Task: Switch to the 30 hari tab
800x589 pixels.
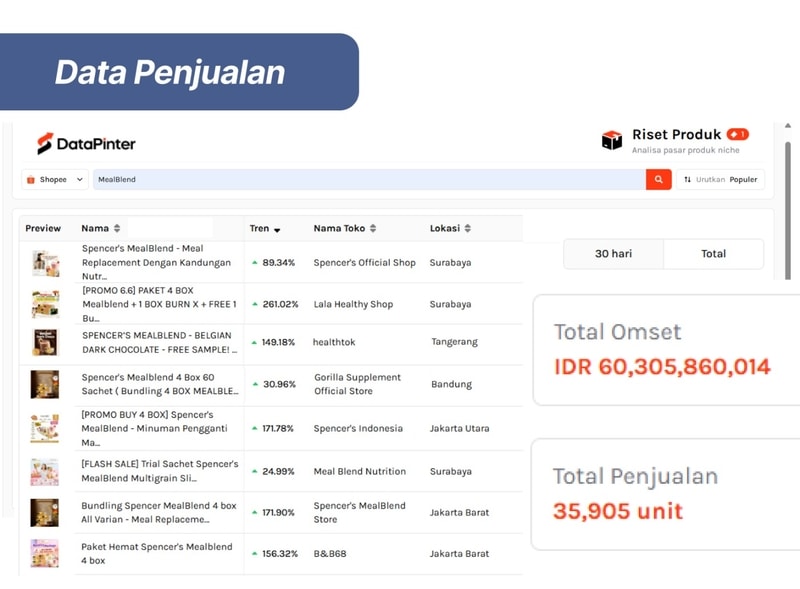Action: (613, 254)
